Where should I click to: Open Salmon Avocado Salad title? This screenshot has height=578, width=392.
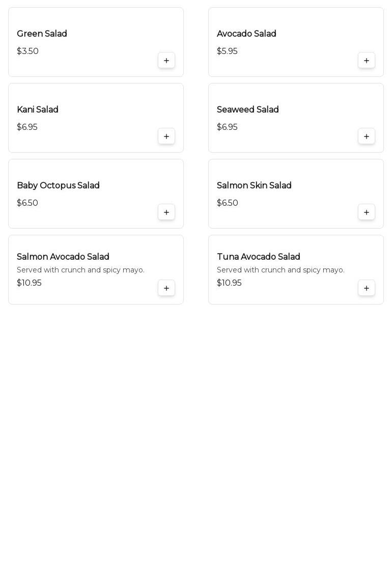point(63,257)
